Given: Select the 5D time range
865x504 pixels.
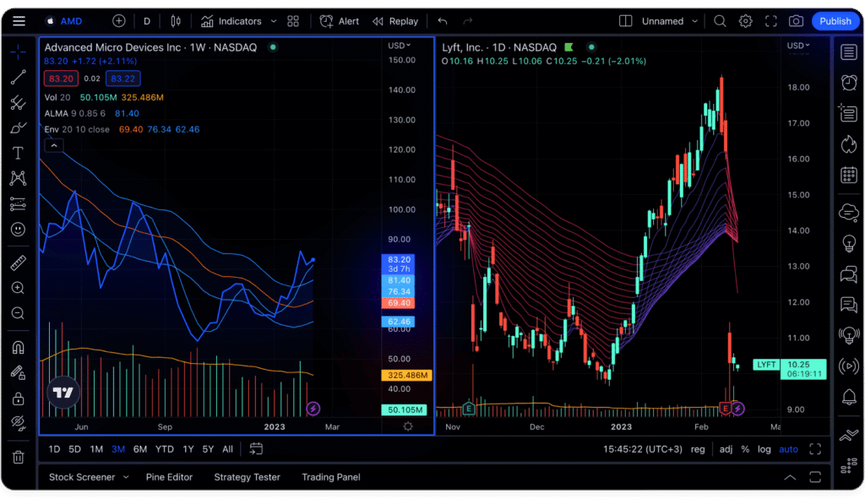Looking at the screenshot, I should pyautogui.click(x=74, y=449).
